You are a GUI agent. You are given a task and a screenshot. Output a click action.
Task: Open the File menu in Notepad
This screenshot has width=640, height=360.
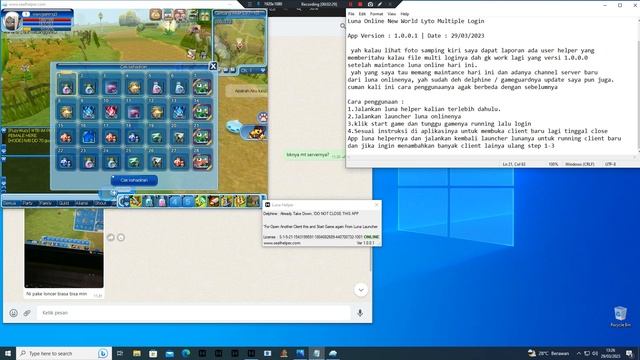(351, 14)
